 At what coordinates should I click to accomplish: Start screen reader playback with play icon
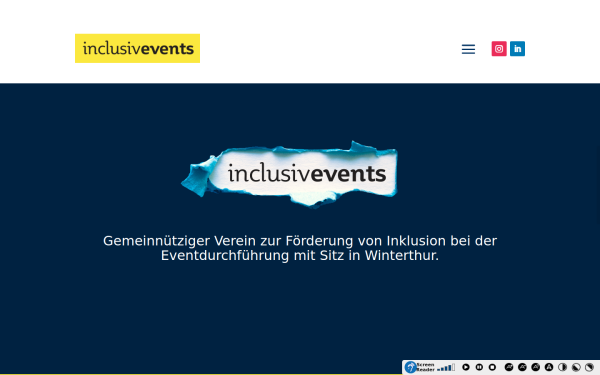(x=466, y=367)
